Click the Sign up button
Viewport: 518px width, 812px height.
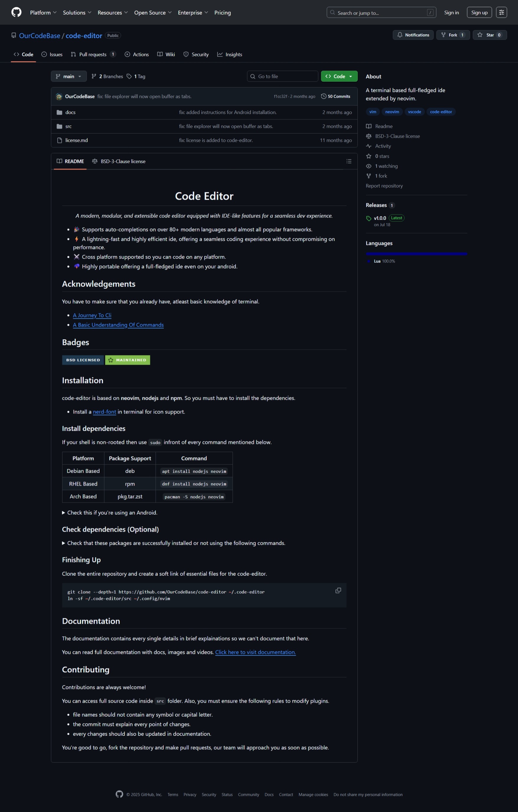click(x=479, y=12)
